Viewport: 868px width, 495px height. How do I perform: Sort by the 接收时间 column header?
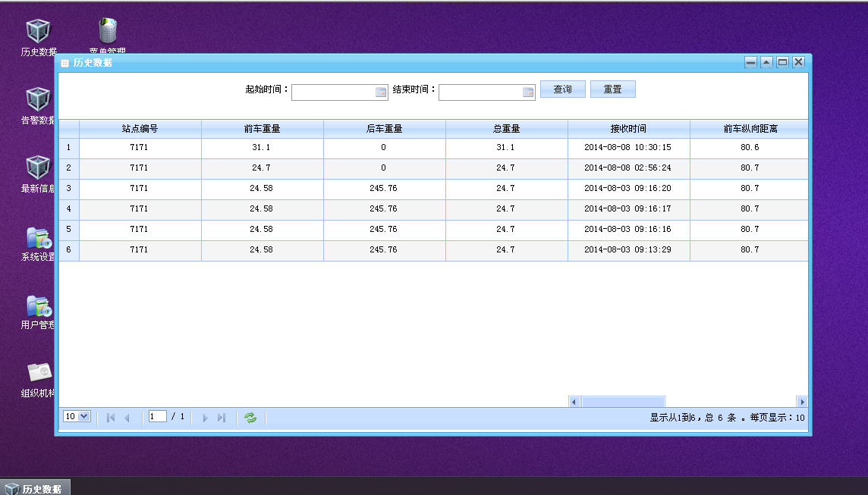tap(628, 129)
